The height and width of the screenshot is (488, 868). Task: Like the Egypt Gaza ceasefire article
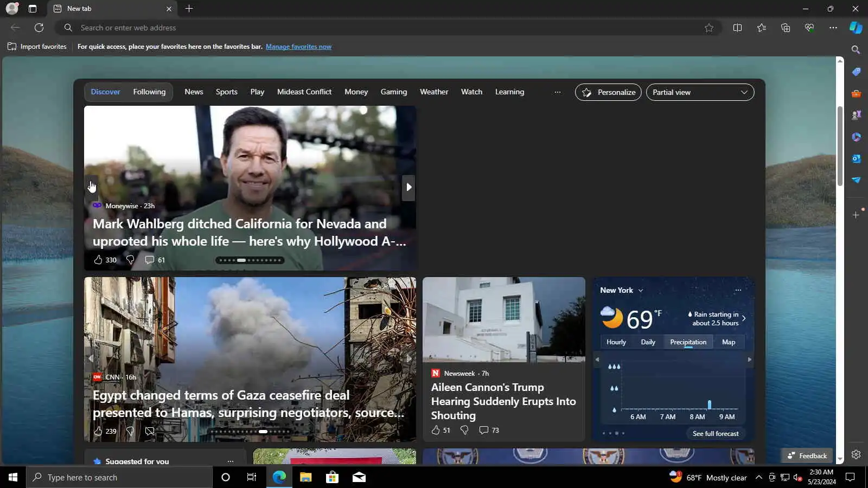[98, 431]
